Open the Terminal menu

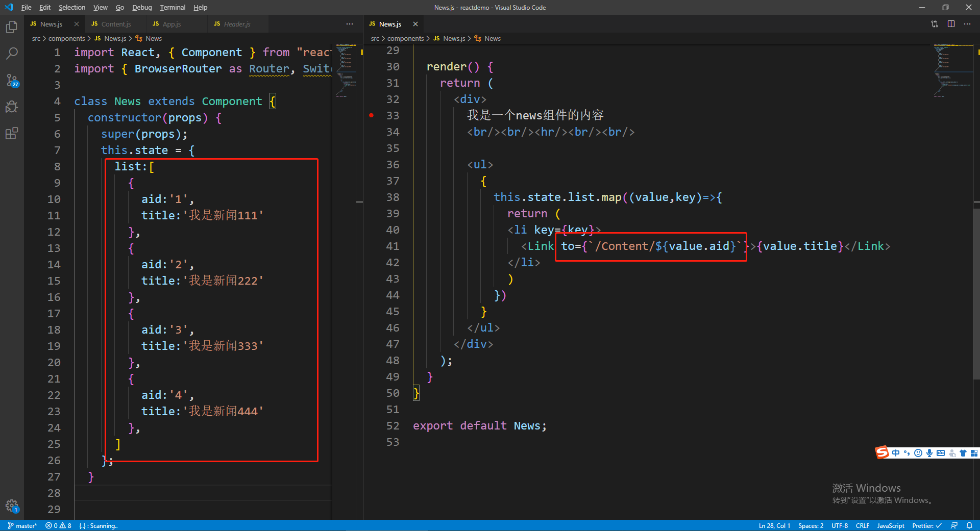click(x=173, y=7)
